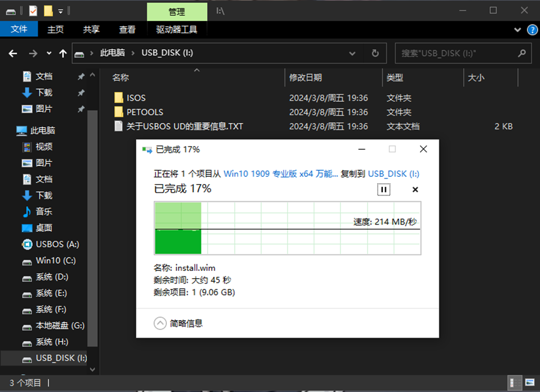The width and height of the screenshot is (540, 392).
Task: Collapse details with 简略信息 chevron
Action: coord(160,323)
